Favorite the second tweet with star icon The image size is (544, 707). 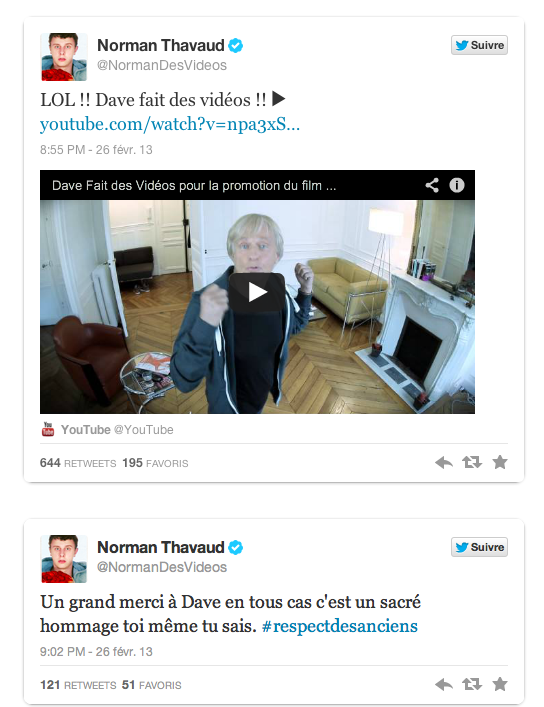coord(500,684)
